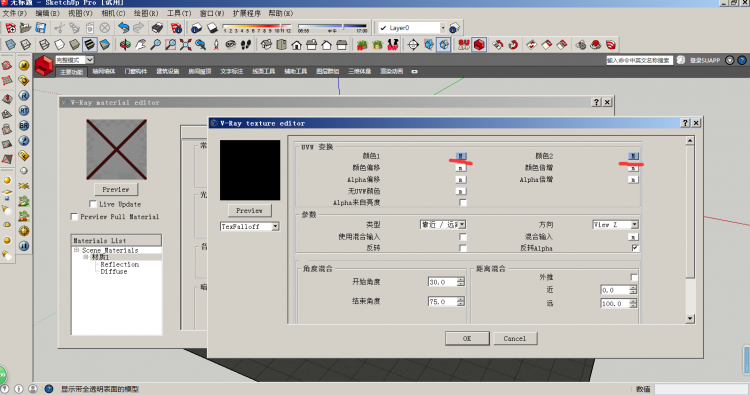Click the SUAPP command search box
The image size is (750, 395).
coord(640,60)
